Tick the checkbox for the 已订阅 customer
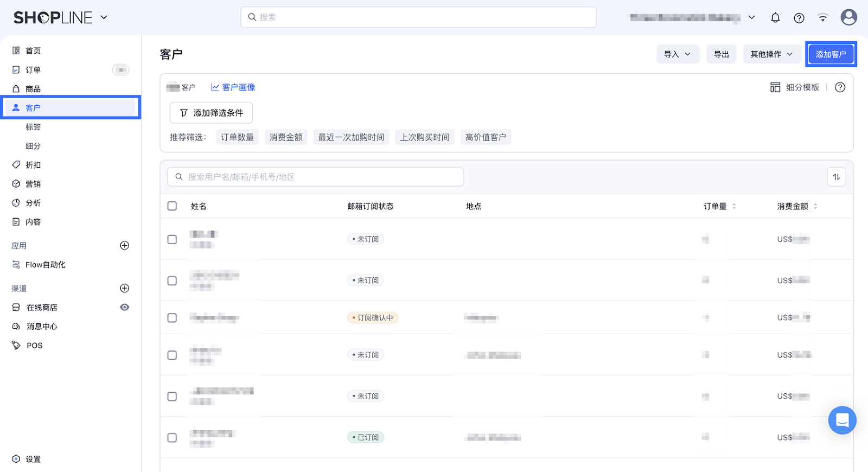The height and width of the screenshot is (472, 868). coord(172,437)
